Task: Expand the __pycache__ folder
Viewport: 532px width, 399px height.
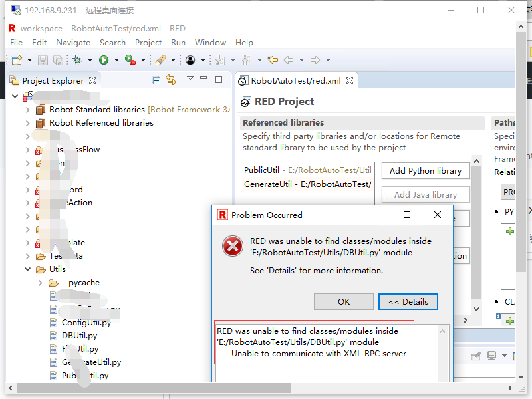Action: coord(39,283)
